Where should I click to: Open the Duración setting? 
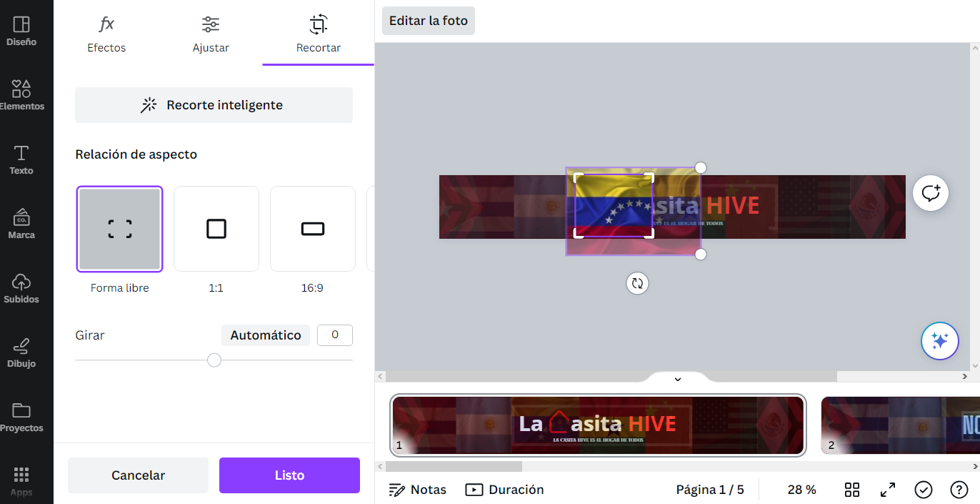point(505,490)
